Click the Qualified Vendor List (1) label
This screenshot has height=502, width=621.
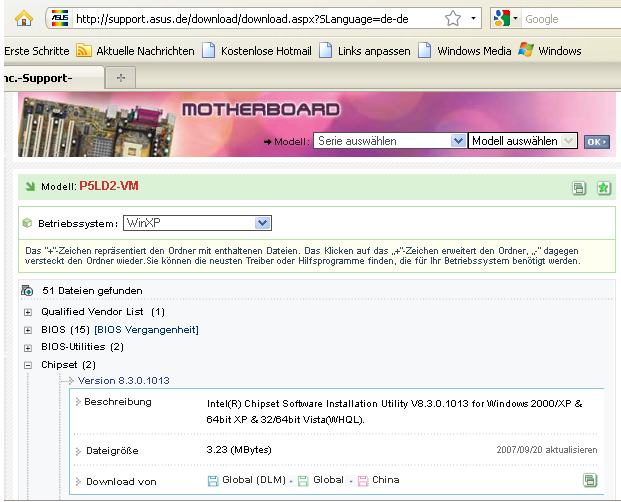pos(103,312)
